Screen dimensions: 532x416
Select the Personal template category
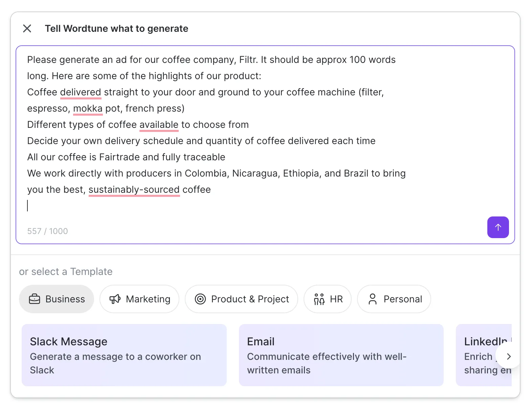(x=394, y=299)
